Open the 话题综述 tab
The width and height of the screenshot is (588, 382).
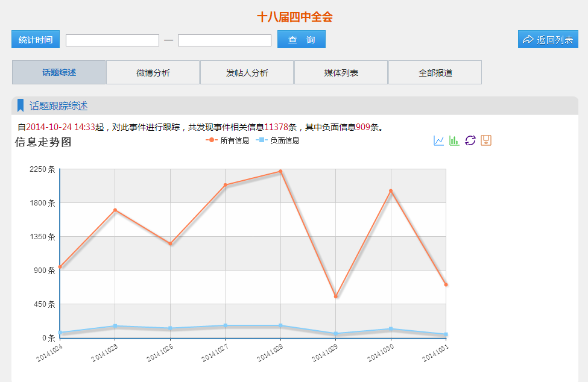(x=58, y=72)
